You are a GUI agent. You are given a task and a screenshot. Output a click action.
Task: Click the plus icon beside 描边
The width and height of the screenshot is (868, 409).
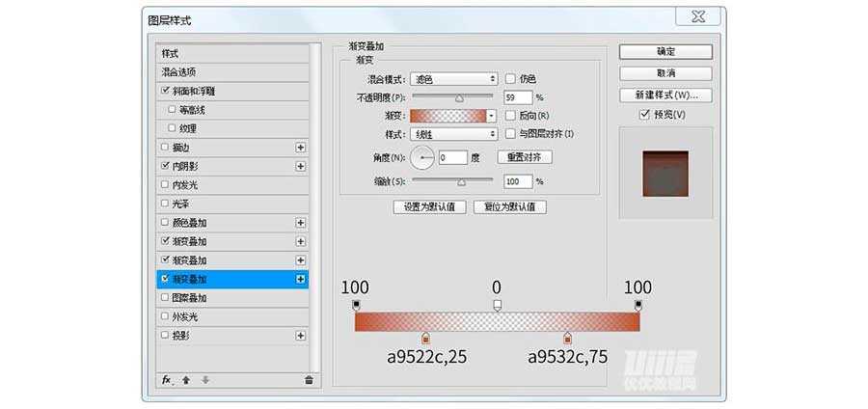coord(301,148)
